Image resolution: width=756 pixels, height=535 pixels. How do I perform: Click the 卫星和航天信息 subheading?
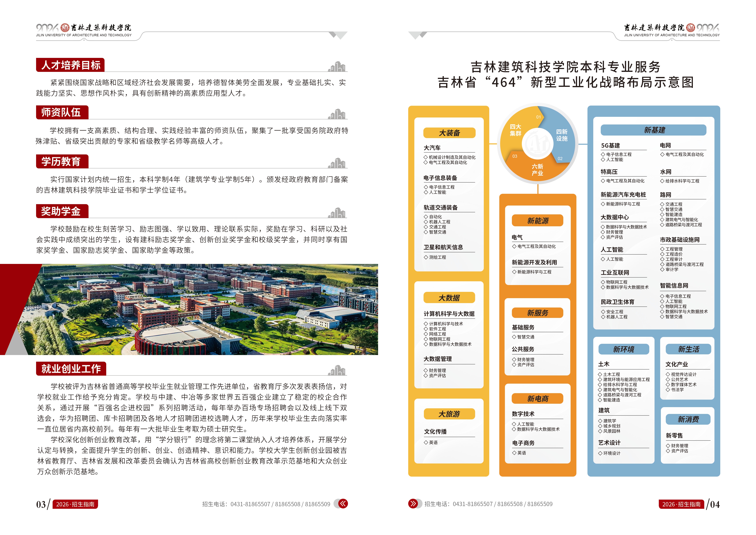(x=443, y=247)
